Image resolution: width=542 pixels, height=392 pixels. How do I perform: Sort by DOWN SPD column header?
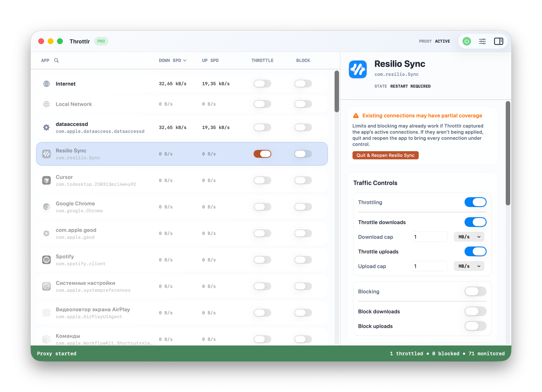(173, 60)
